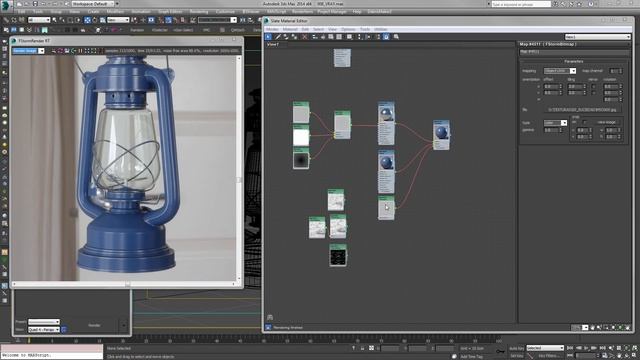This screenshot has width=640, height=360.
Task: Click Zoom Extents icon in Slate navigation bar
Action: 613,327
